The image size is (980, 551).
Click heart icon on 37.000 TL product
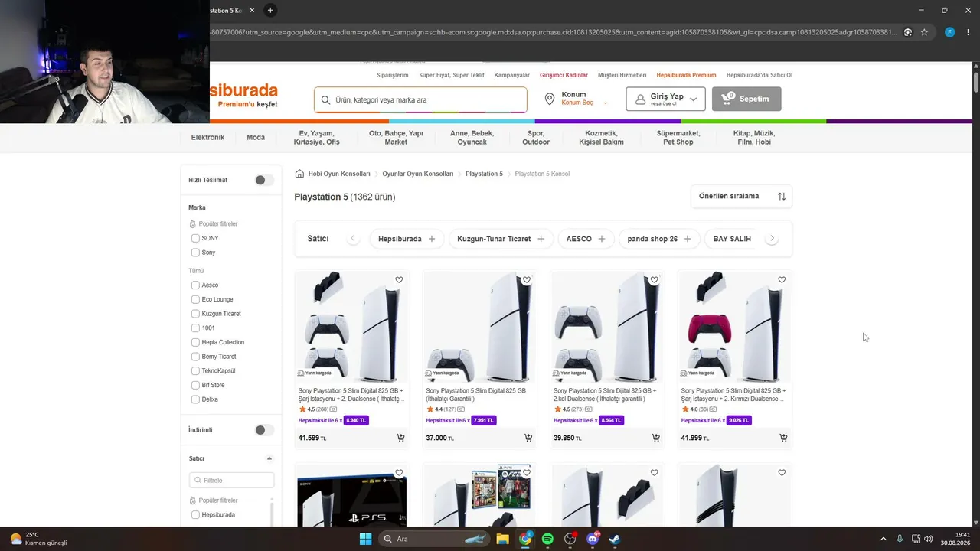pyautogui.click(x=527, y=280)
